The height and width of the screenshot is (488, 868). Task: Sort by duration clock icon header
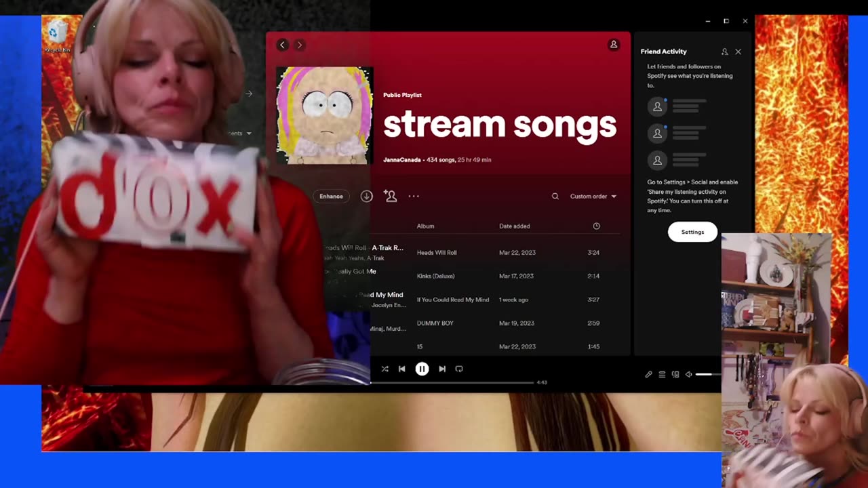[597, 226]
